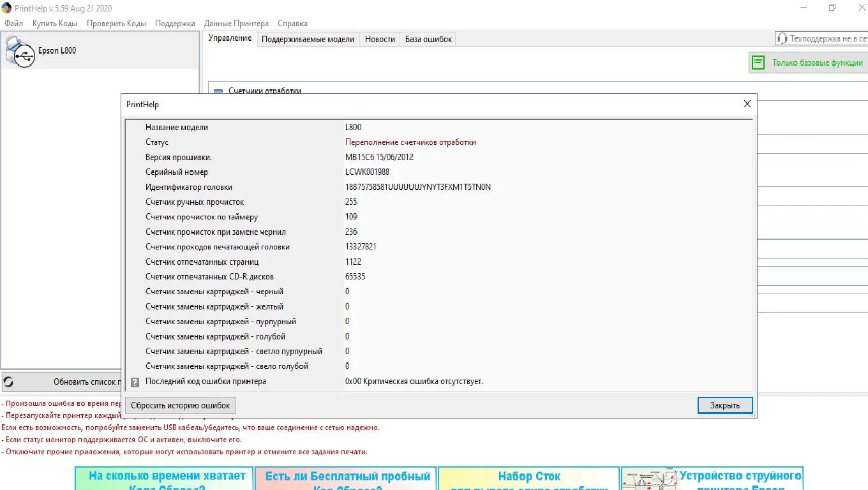This screenshot has width=868, height=490.
Task: Click the Закрыть button
Action: pos(725,405)
